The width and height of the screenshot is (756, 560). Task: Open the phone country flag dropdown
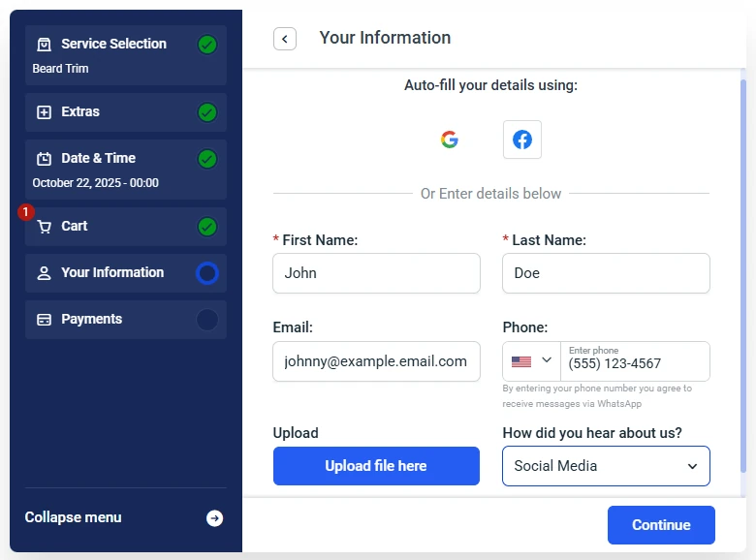tap(531, 361)
